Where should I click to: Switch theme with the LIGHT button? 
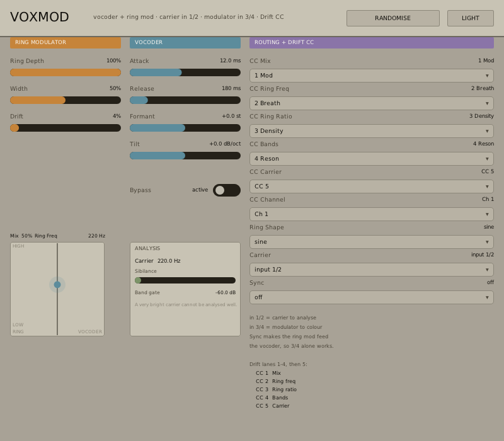pos(470,18)
